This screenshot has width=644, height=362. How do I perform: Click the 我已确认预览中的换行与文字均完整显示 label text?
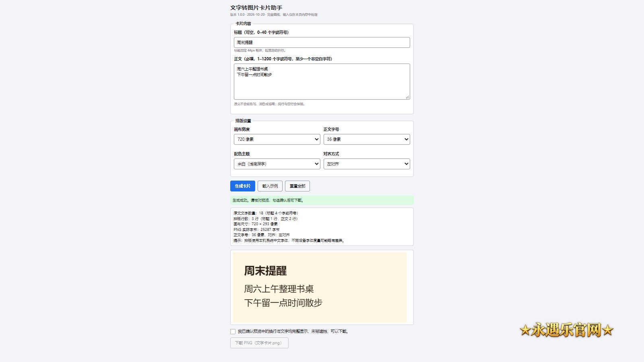click(x=293, y=331)
